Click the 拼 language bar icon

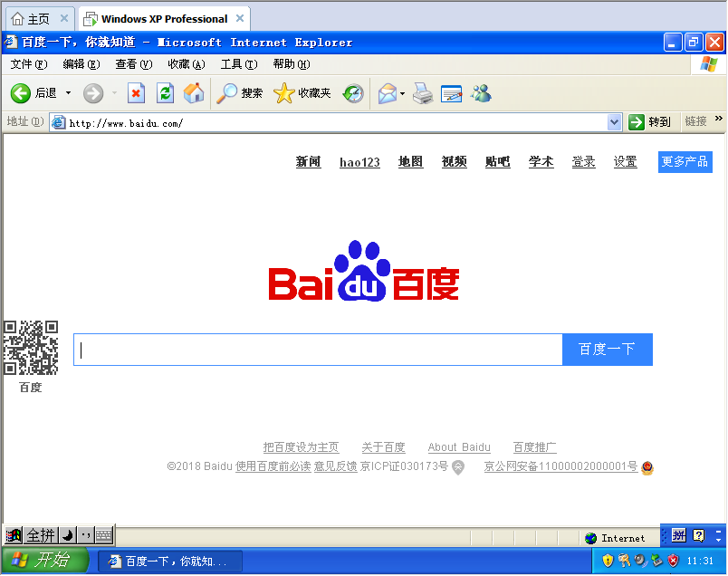pyautogui.click(x=679, y=536)
